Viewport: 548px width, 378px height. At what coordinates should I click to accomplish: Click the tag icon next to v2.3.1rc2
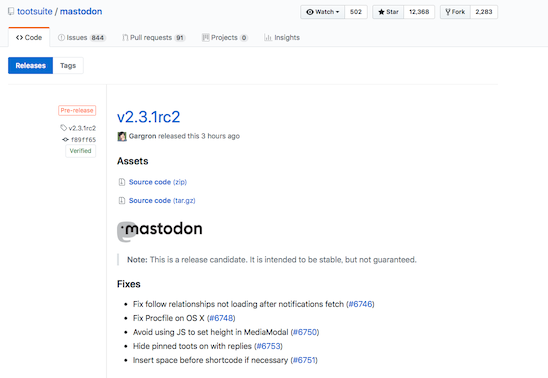[63, 128]
